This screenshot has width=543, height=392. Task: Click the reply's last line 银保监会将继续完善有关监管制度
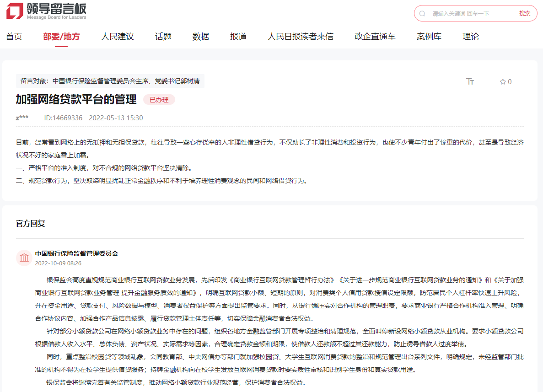pyautogui.click(x=176, y=382)
